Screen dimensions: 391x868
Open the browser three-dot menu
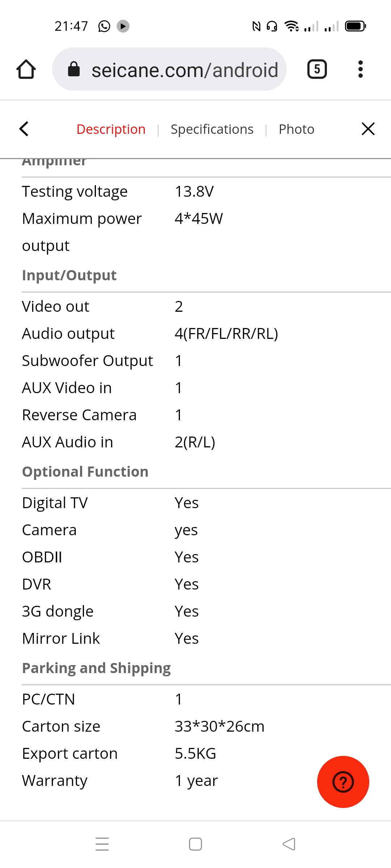(360, 69)
